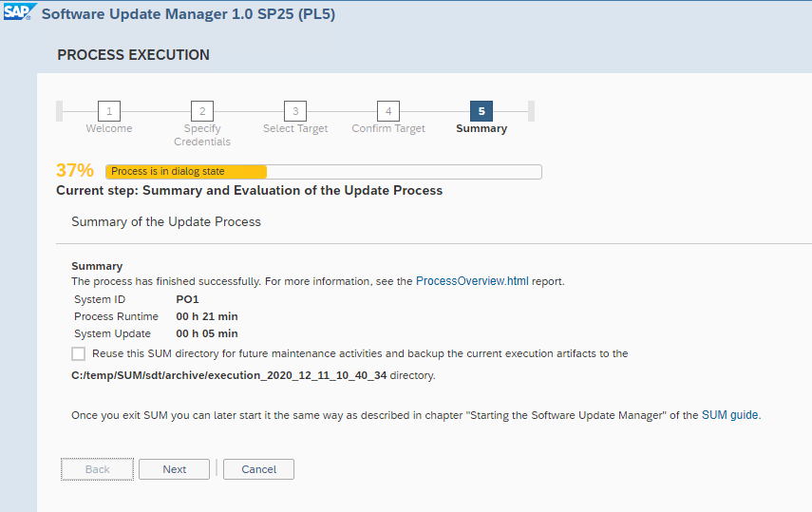Click the SAP logo in the header
Screen dimensions: 812x512
click(x=20, y=14)
